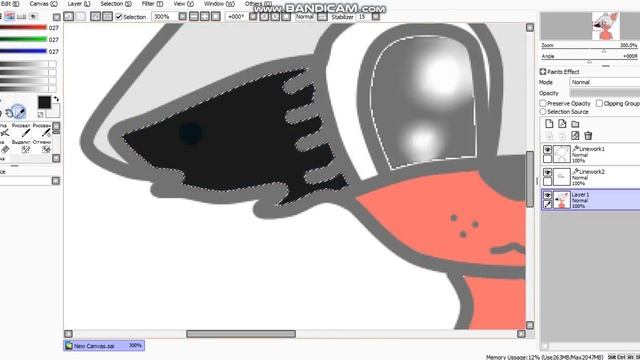Enable the Selection Source option
Viewport: 640px width, 360px height.
click(x=543, y=111)
